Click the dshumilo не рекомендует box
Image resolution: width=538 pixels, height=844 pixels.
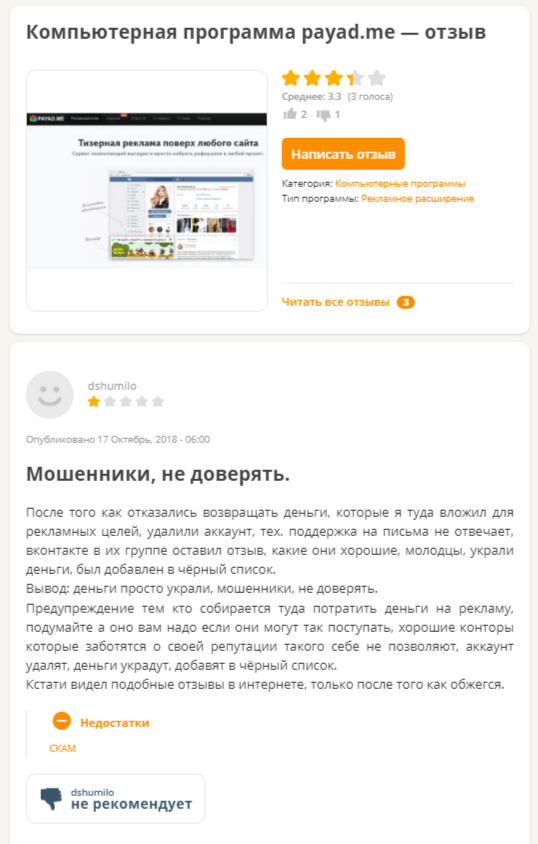(x=116, y=799)
